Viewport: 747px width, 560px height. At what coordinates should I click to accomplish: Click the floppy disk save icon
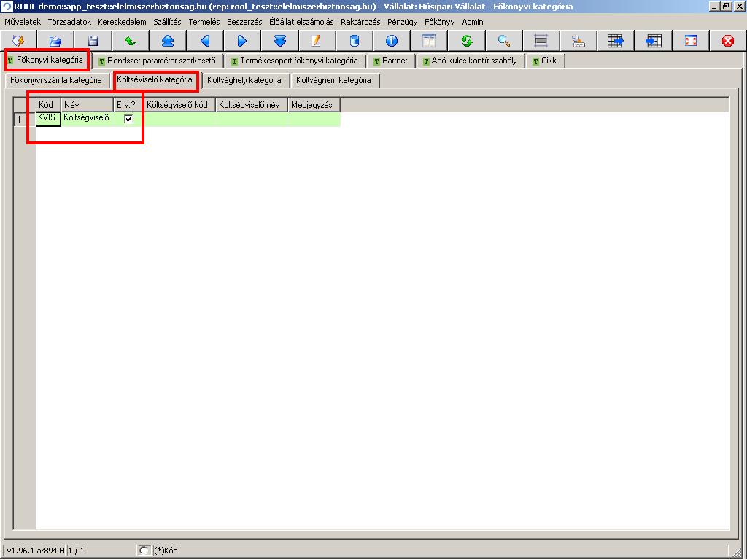(x=93, y=41)
